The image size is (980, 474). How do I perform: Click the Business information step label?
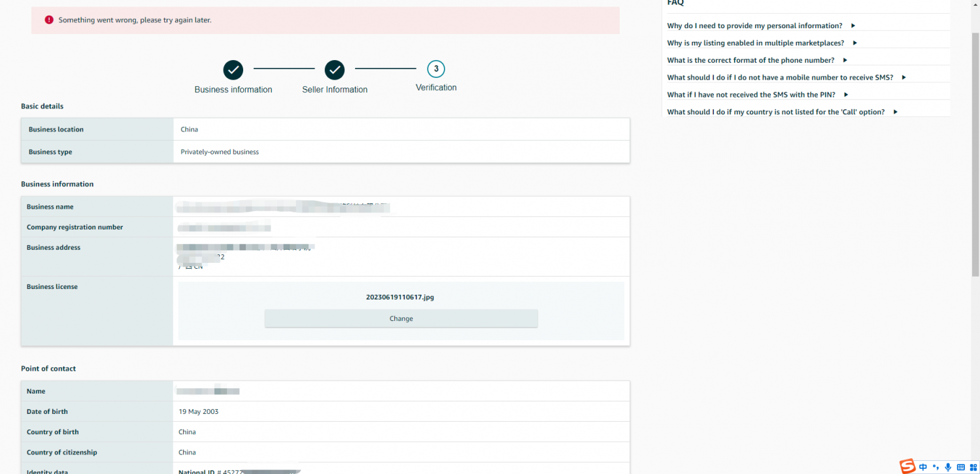[233, 90]
